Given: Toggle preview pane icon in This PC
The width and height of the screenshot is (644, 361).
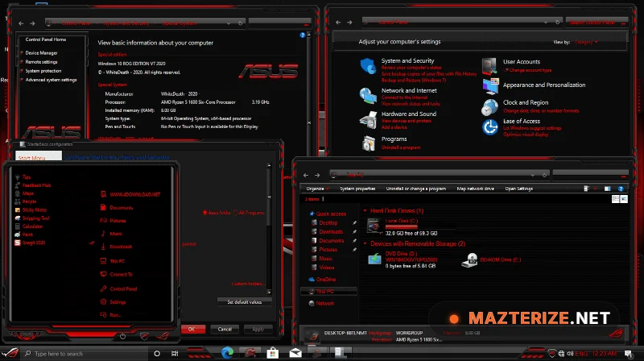Looking at the screenshot, I should [x=607, y=189].
